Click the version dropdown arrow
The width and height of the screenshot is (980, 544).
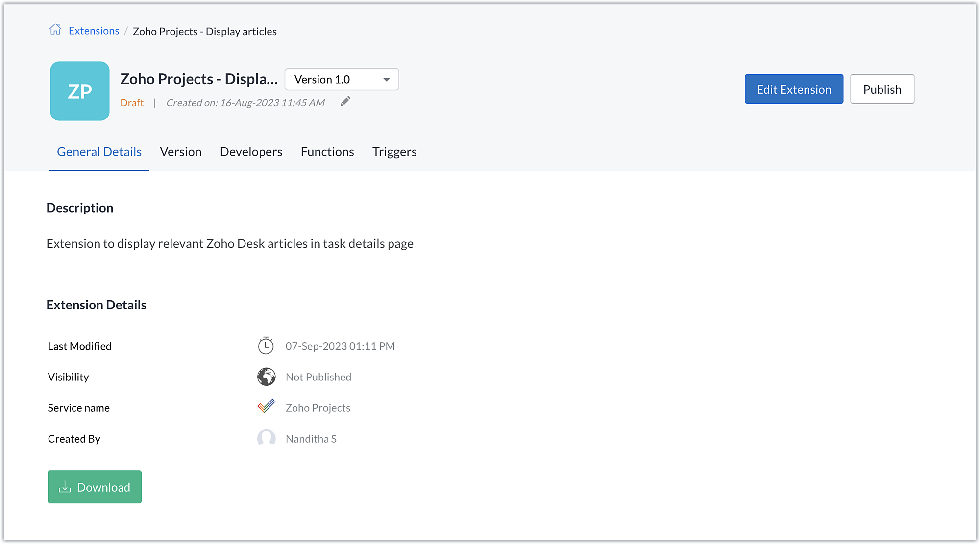click(387, 80)
